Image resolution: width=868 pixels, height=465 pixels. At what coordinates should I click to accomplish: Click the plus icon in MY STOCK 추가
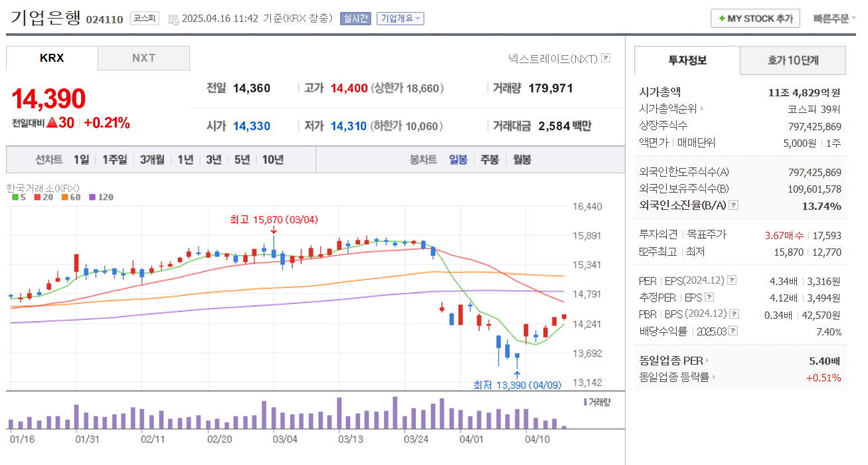[x=722, y=19]
